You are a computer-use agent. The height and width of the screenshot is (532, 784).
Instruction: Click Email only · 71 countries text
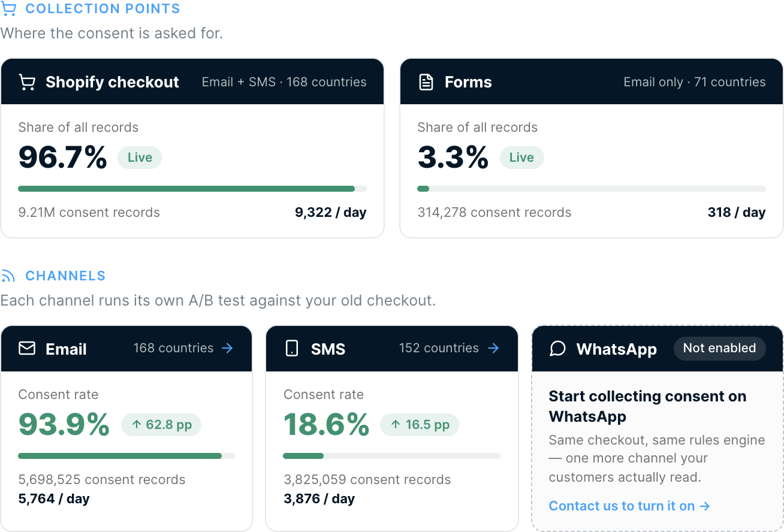coord(695,82)
